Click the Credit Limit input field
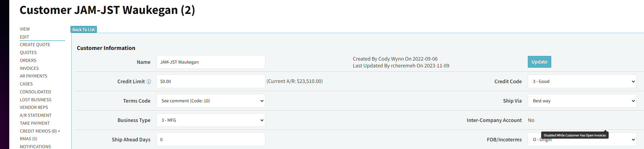The height and width of the screenshot is (149, 644). 211,81
